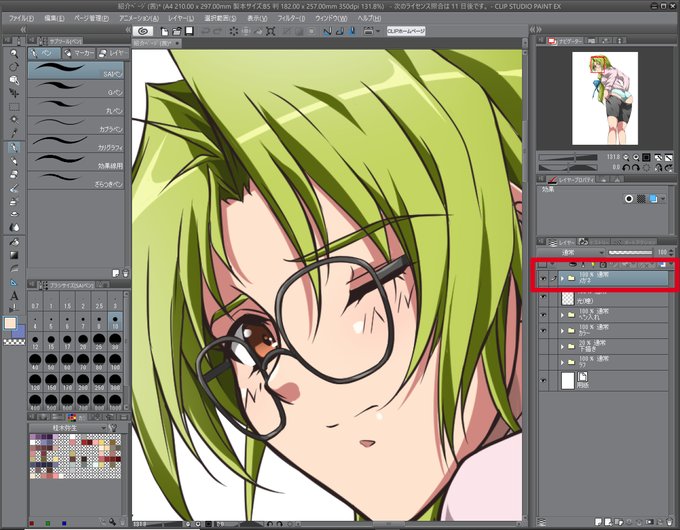The height and width of the screenshot is (530, 680).
Task: Pick the 10 brush size preset
Action: coord(115,322)
